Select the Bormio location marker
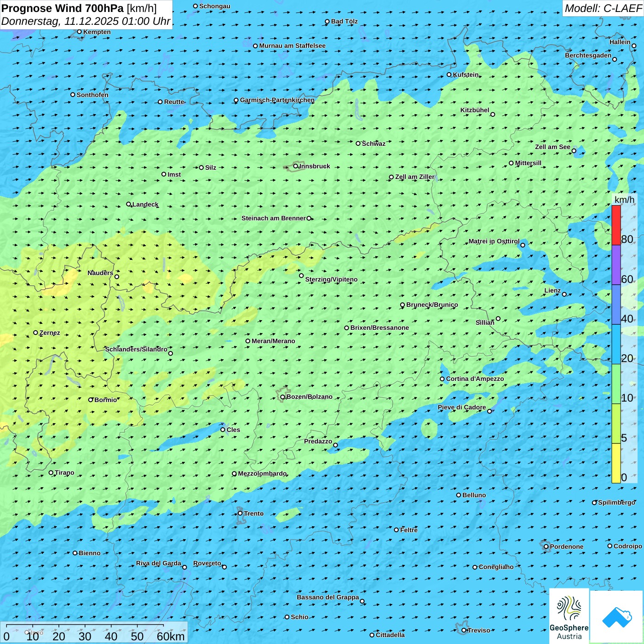Viewport: 644px width, 644px height. (91, 400)
